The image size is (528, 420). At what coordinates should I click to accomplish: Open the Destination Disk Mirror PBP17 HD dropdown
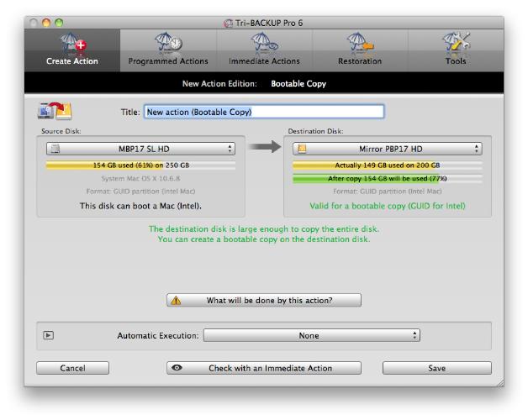click(387, 149)
